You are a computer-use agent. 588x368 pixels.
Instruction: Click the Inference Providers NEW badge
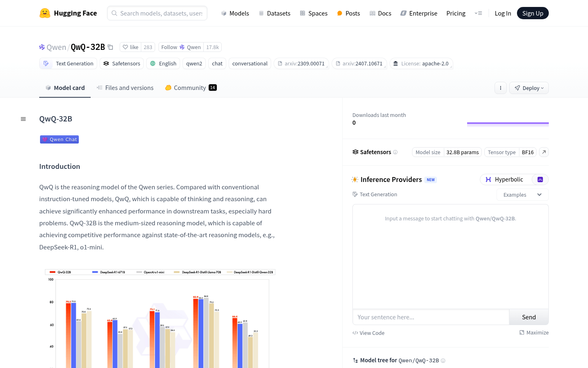pos(431,180)
